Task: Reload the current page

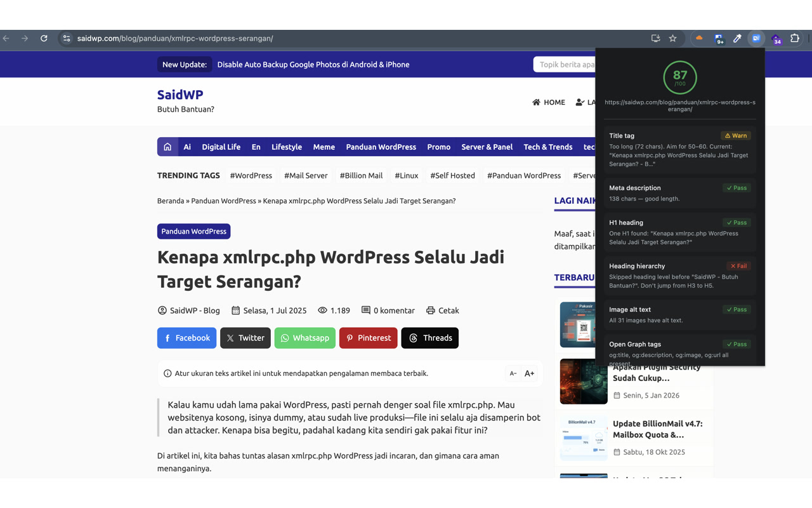Action: (44, 38)
